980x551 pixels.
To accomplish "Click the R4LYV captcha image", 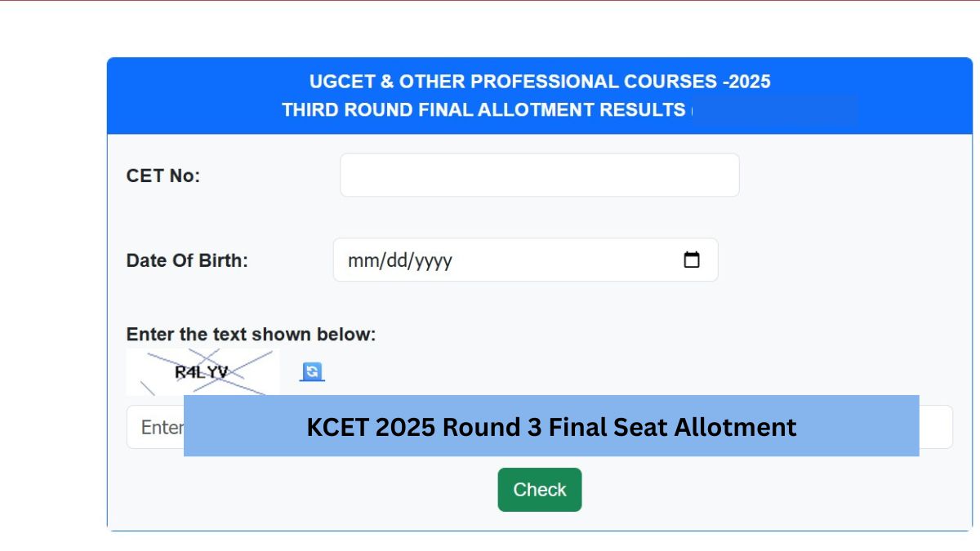I will tap(203, 371).
